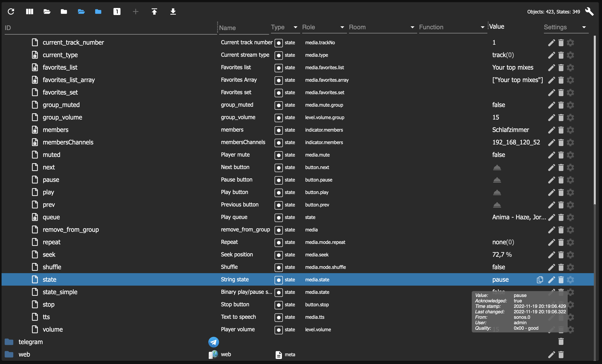Trigger the prev button bell icon
The height and width of the screenshot is (364, 602).
pyautogui.click(x=497, y=205)
